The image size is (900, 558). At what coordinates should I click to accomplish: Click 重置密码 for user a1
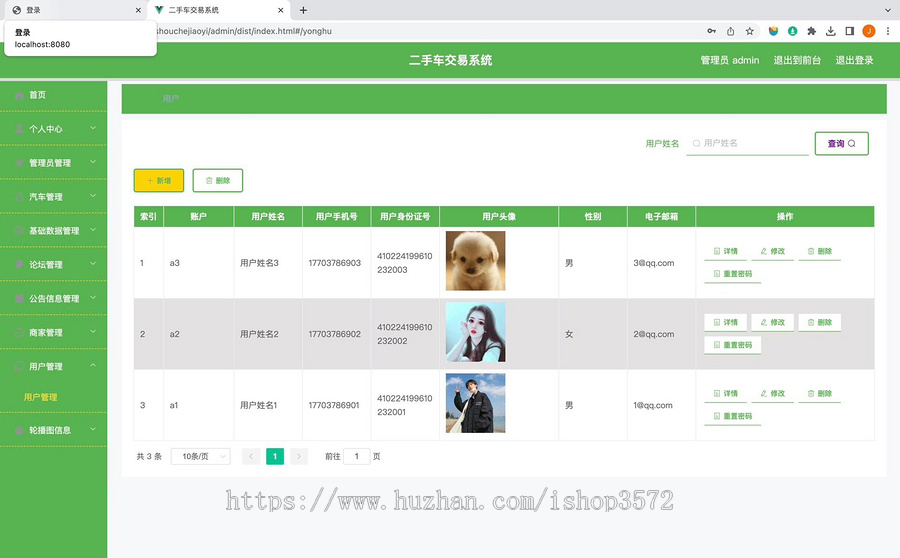click(x=732, y=416)
